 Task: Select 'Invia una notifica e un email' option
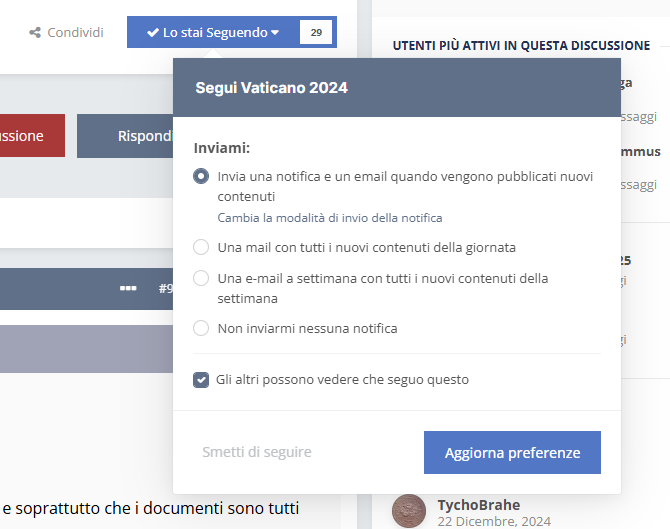coord(201,176)
